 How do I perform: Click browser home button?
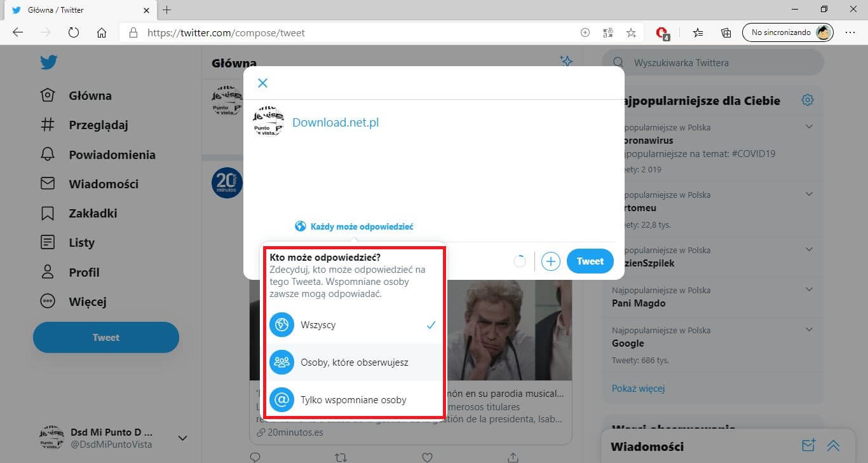pos(102,32)
